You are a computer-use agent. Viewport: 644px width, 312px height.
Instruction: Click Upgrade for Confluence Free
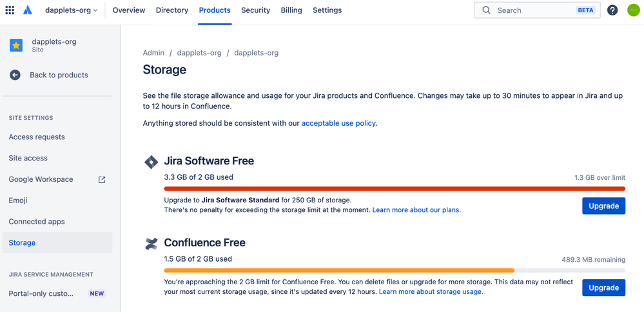point(604,288)
